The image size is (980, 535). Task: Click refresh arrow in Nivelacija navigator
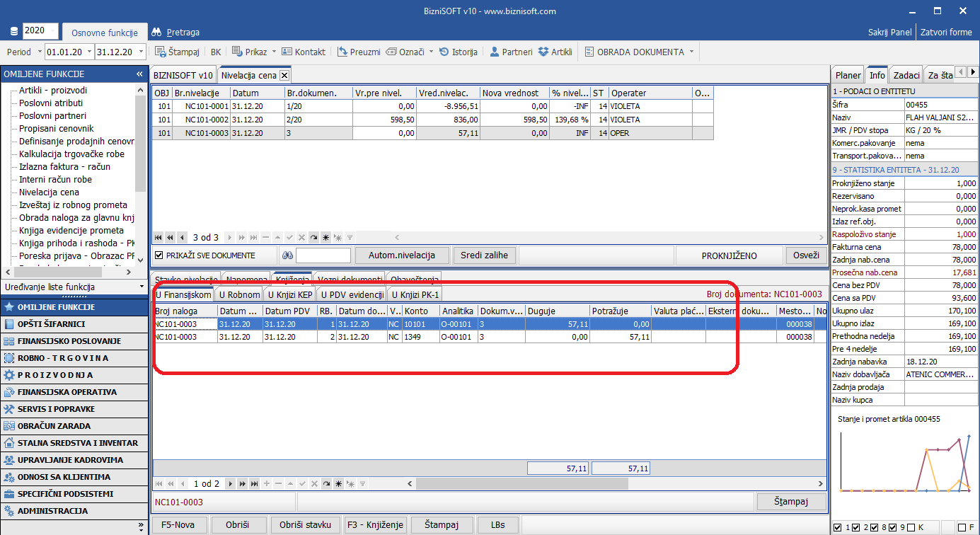pyautogui.click(x=313, y=238)
